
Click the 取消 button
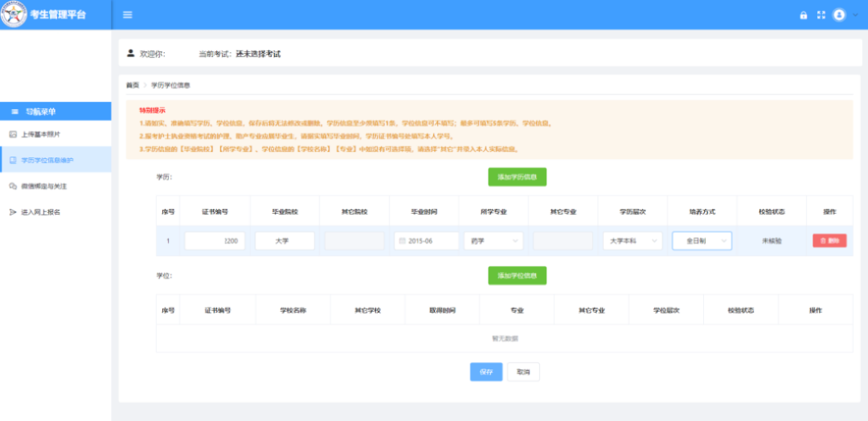pyautogui.click(x=523, y=372)
